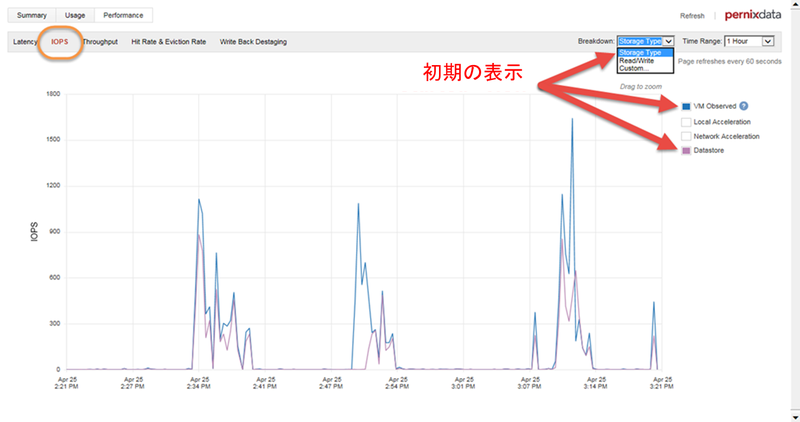The height and width of the screenshot is (422, 800).
Task: Open Hit Rate & Eviction Rate view
Action: (169, 42)
